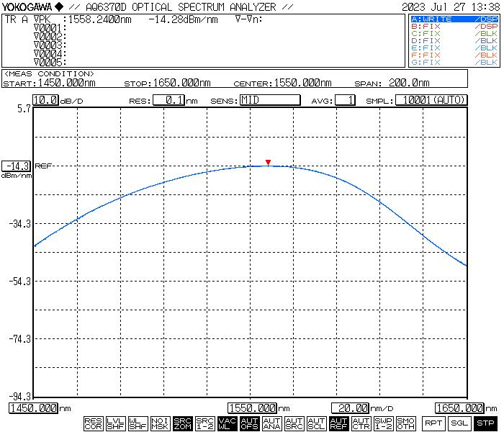The width and height of the screenshot is (504, 432).
Task: Click the VAC WL wavelength icon
Action: tap(228, 423)
